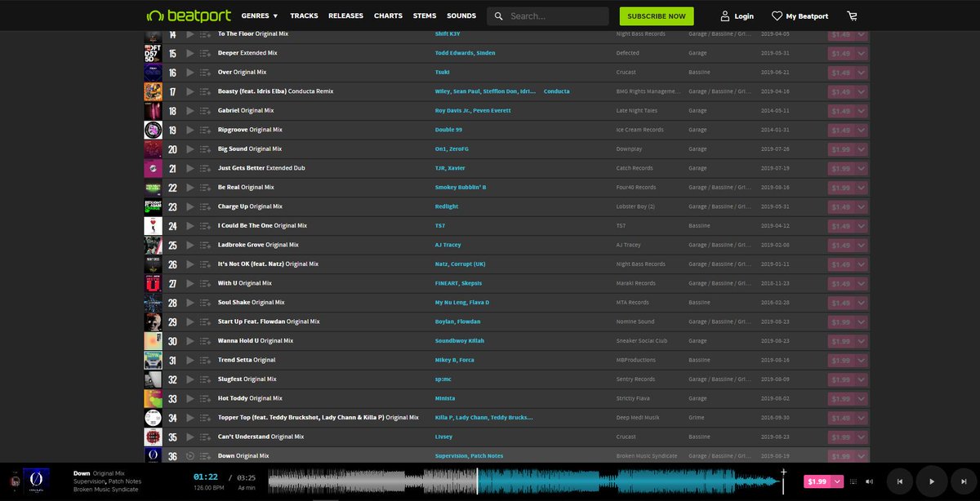Add Charge Up to queue

(x=205, y=206)
